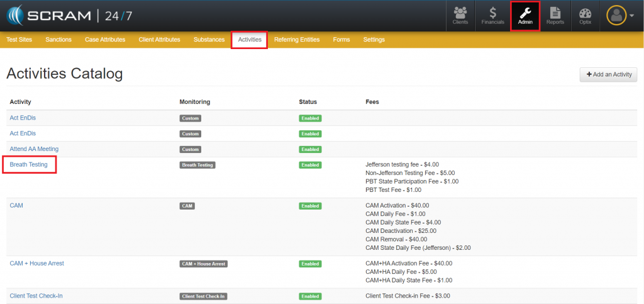Open the Referring Entities tab

297,40
